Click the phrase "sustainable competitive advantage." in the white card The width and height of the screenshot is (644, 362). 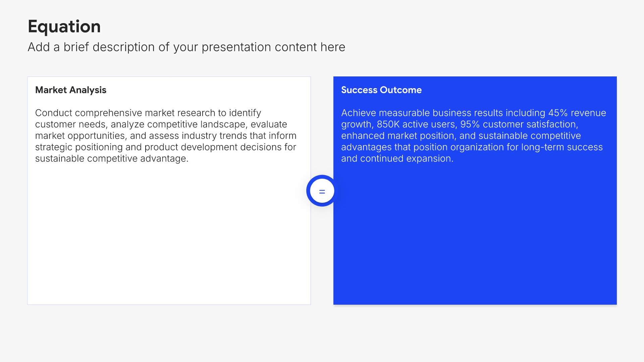click(112, 159)
